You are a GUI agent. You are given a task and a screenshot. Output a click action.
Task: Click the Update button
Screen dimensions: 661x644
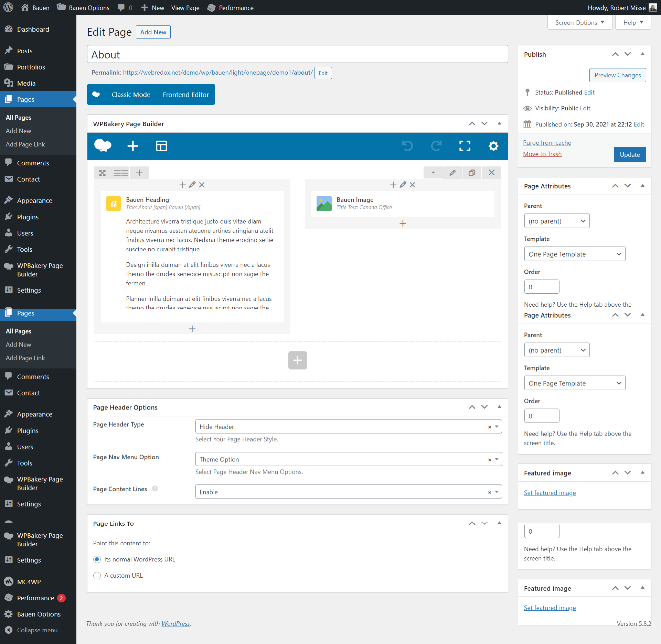(x=630, y=154)
